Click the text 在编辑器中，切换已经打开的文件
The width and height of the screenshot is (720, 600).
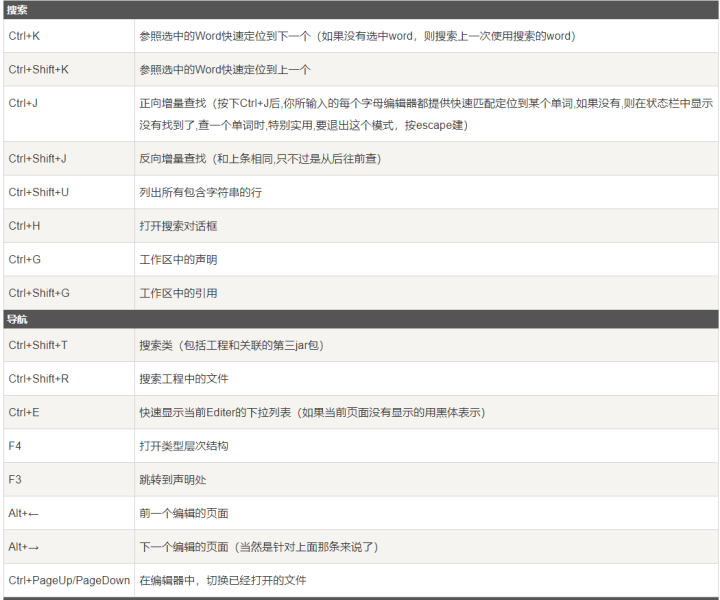coord(223,580)
